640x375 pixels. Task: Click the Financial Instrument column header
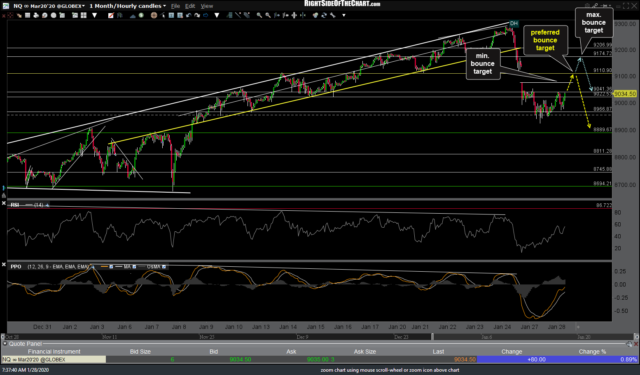pos(54,351)
